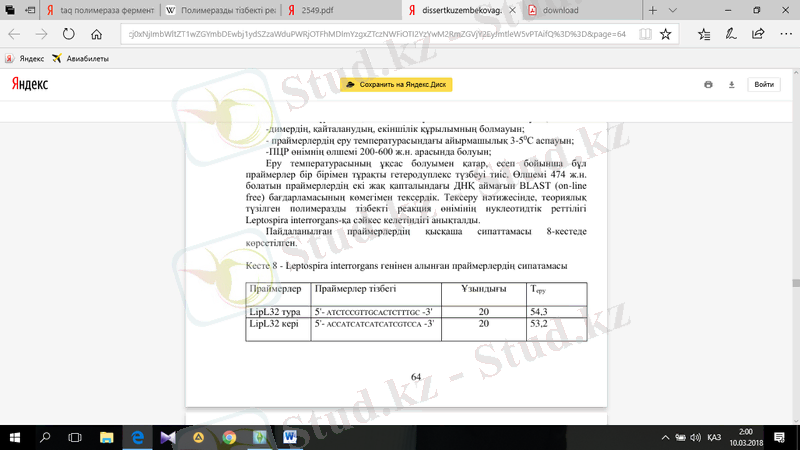Set these tabs aside
This screenshot has height=450, width=800.
(30, 10)
